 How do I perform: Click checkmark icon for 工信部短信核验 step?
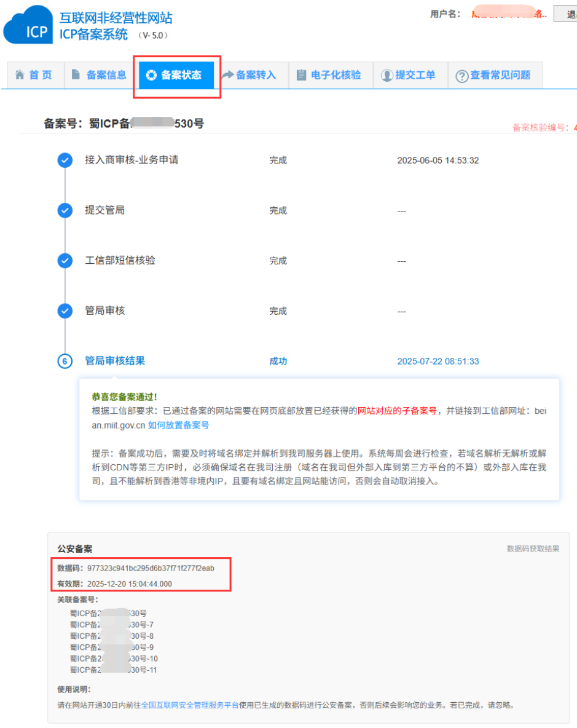click(65, 261)
